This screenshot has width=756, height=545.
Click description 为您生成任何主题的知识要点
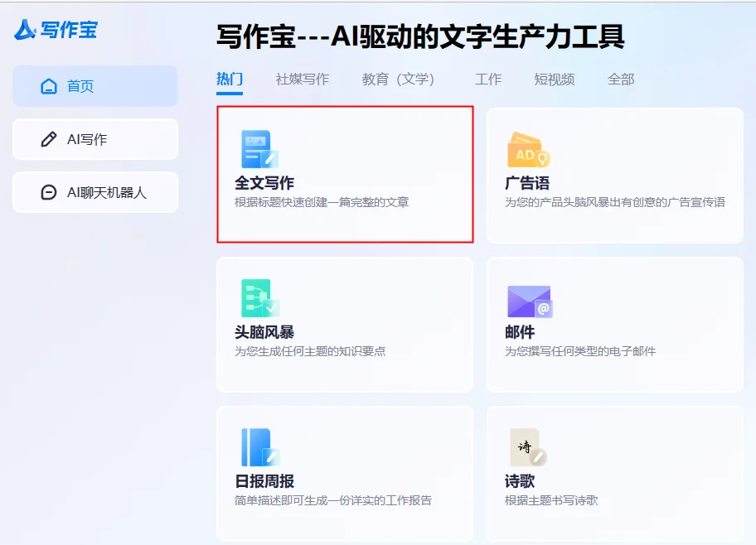[310, 351]
